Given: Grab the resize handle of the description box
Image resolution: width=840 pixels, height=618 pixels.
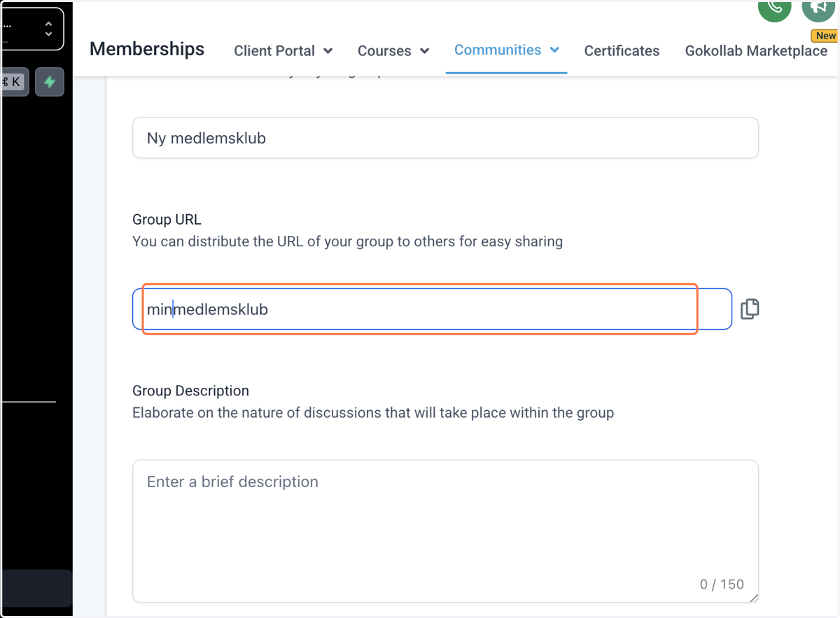Looking at the screenshot, I should 753,597.
